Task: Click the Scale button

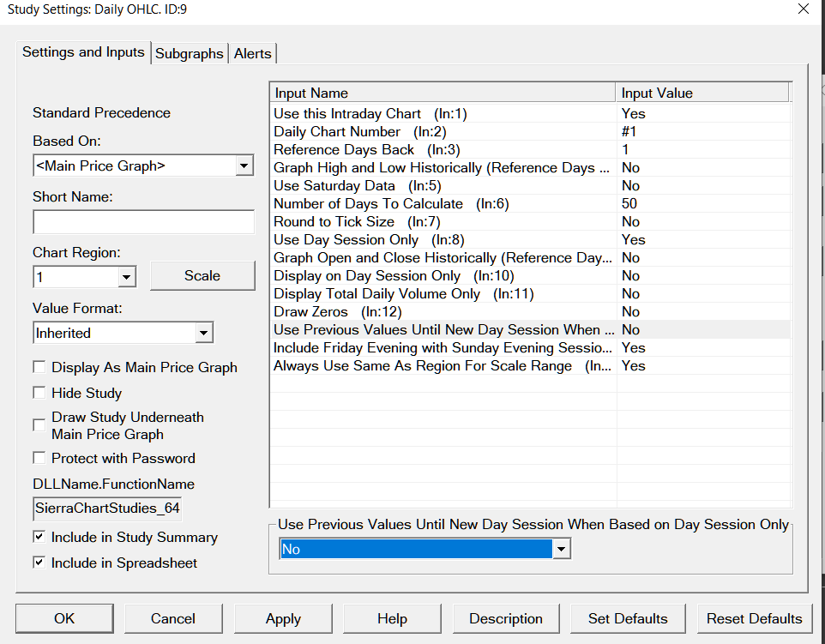Action: click(202, 275)
